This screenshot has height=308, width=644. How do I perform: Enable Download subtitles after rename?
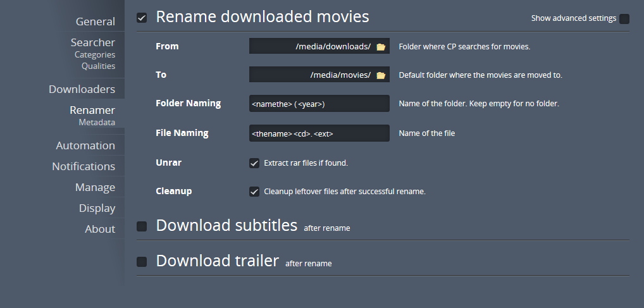(142, 226)
